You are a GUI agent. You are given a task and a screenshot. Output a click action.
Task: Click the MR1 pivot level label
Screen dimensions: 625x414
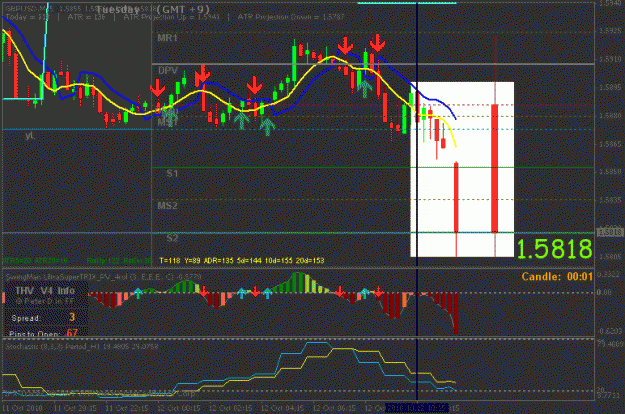[x=167, y=38]
